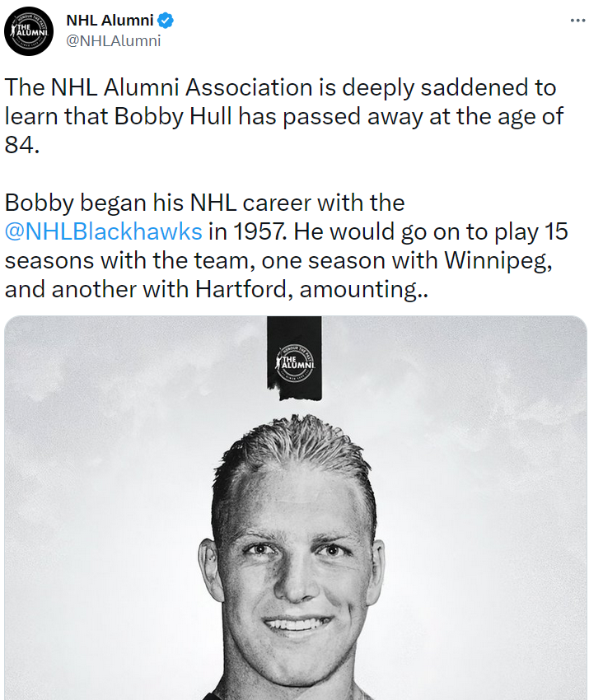Click the word "Winnipeg" in the tweet
Image resolution: width=589 pixels, height=700 pixels.
[502, 260]
